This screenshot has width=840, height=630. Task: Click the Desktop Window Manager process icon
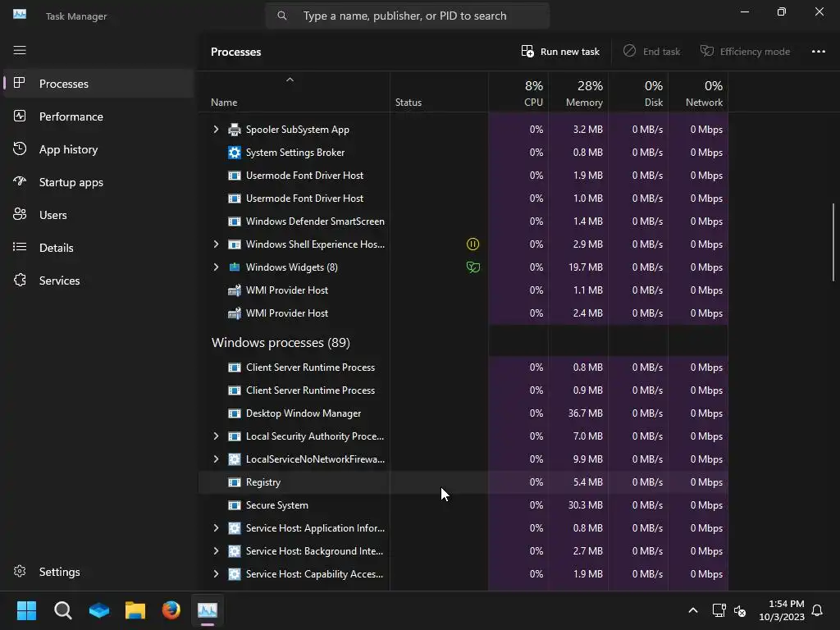234,413
